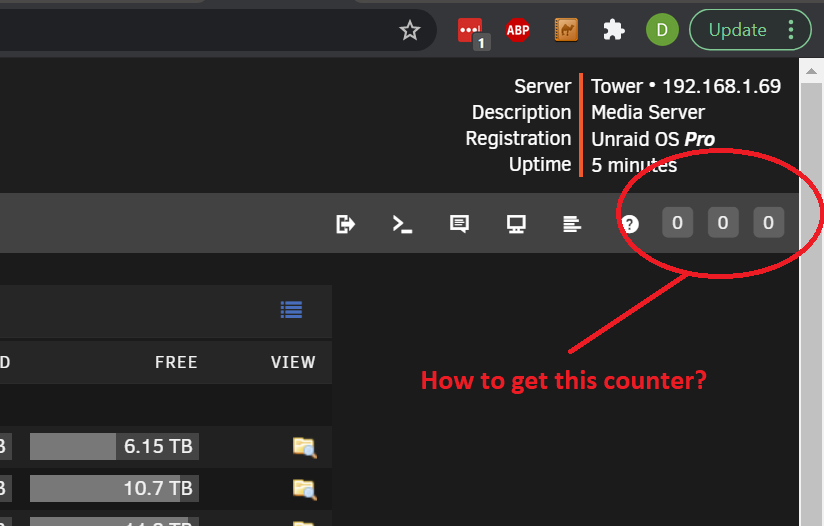Click the 10.7 TB free space bar
Image resolution: width=824 pixels, height=526 pixels.
click(114, 489)
